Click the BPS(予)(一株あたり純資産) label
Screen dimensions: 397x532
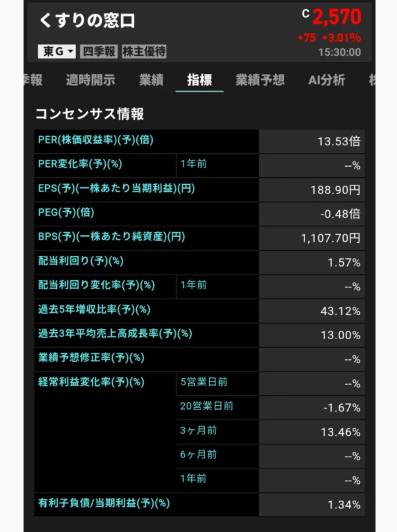point(111,237)
